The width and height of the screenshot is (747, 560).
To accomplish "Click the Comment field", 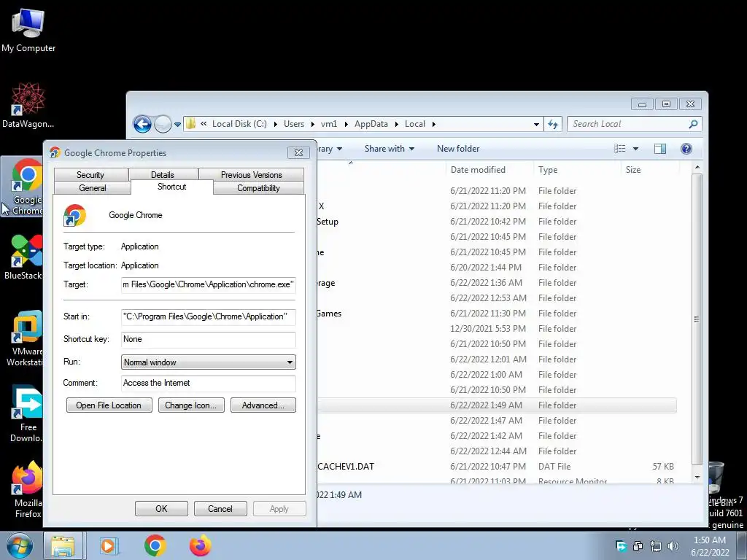I will [208, 384].
